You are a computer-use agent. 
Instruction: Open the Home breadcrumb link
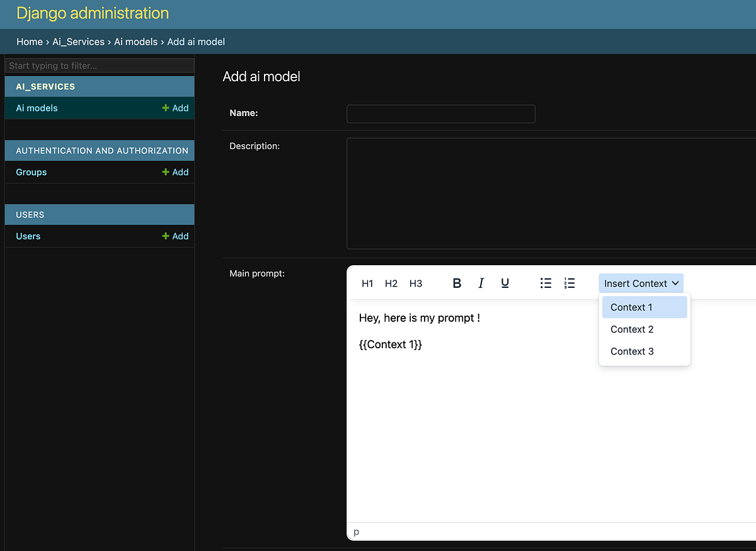30,42
